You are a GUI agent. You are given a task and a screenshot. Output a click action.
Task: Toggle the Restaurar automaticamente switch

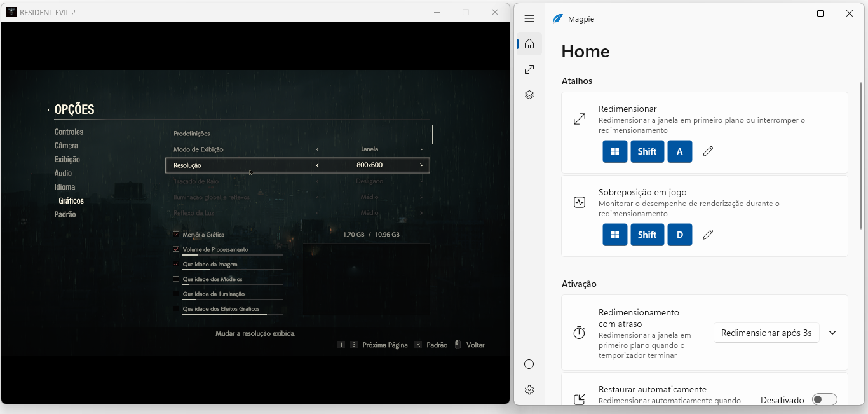coord(824,399)
